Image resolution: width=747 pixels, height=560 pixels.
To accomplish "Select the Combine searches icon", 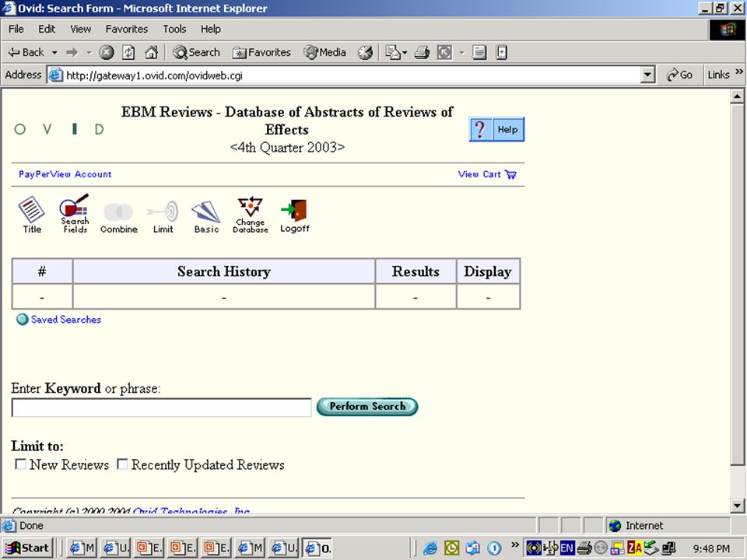I will pyautogui.click(x=118, y=217).
